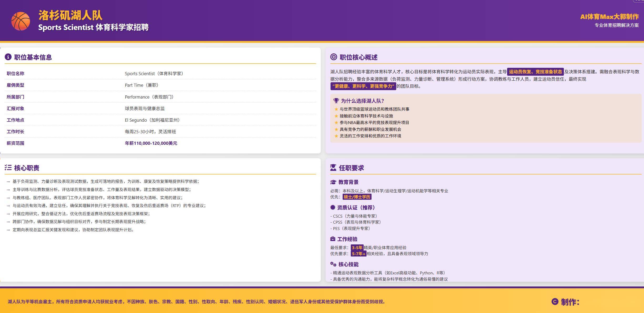Click the star beside 接触前沿体育科学技术与设施
Screen dimensions: 644x313
[336, 116]
